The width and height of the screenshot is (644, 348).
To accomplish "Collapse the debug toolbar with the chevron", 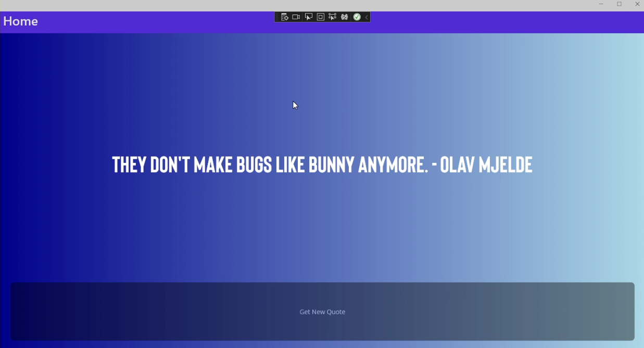I will point(367,17).
